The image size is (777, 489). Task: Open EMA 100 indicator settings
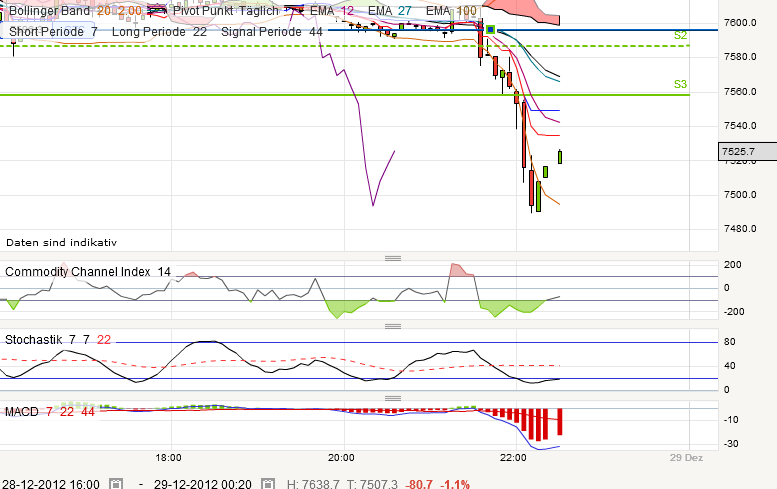[x=451, y=10]
